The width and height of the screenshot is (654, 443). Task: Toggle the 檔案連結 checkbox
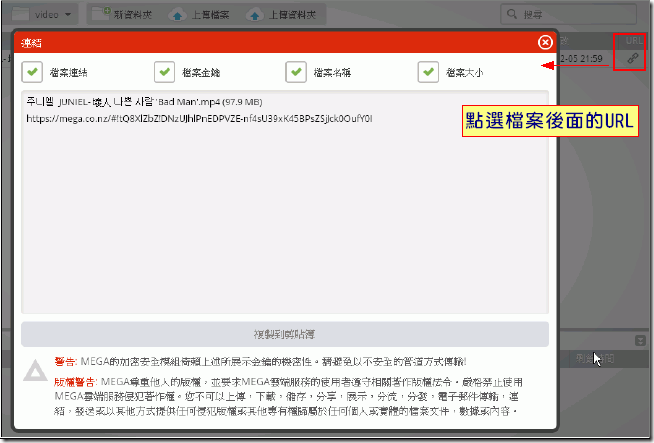pyautogui.click(x=32, y=72)
